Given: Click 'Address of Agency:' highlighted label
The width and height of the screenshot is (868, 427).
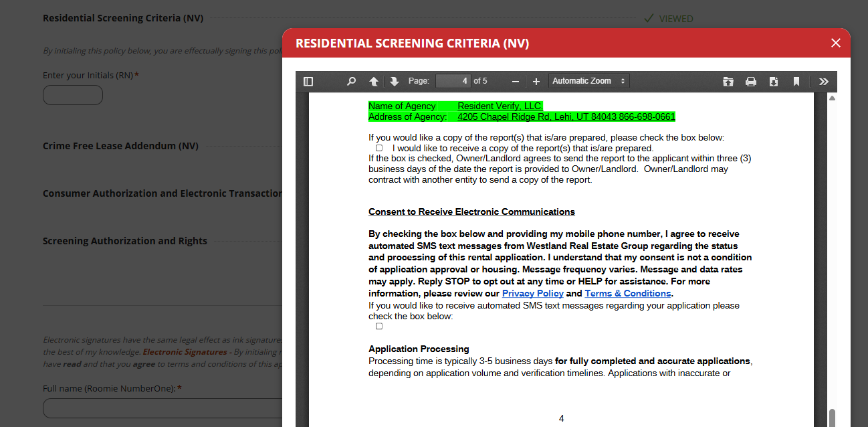Looking at the screenshot, I should pos(408,116).
